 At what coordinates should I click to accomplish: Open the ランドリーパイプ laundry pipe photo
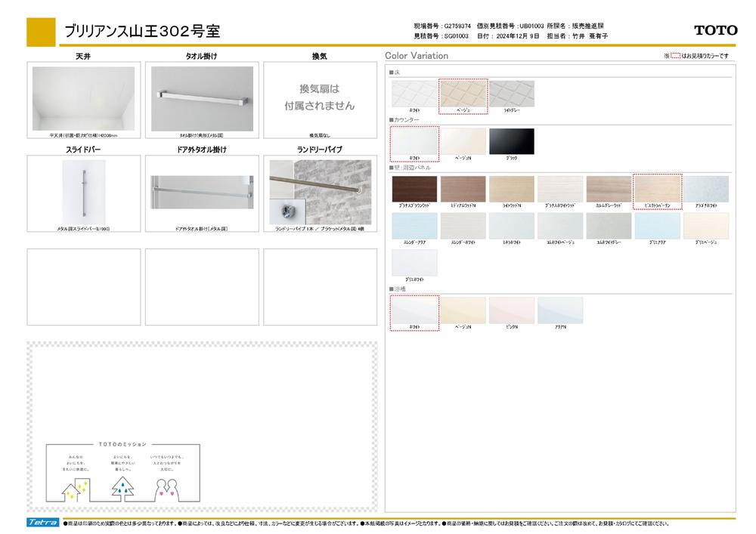tap(320, 193)
